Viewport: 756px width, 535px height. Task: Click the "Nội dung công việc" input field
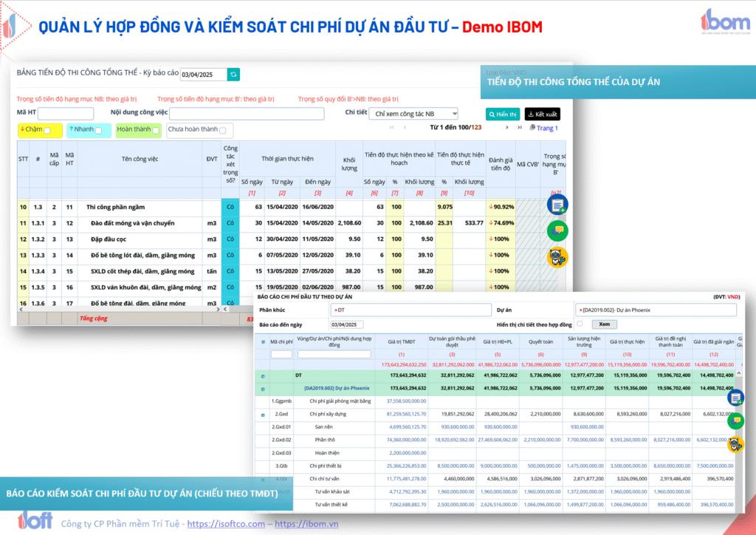pos(247,114)
